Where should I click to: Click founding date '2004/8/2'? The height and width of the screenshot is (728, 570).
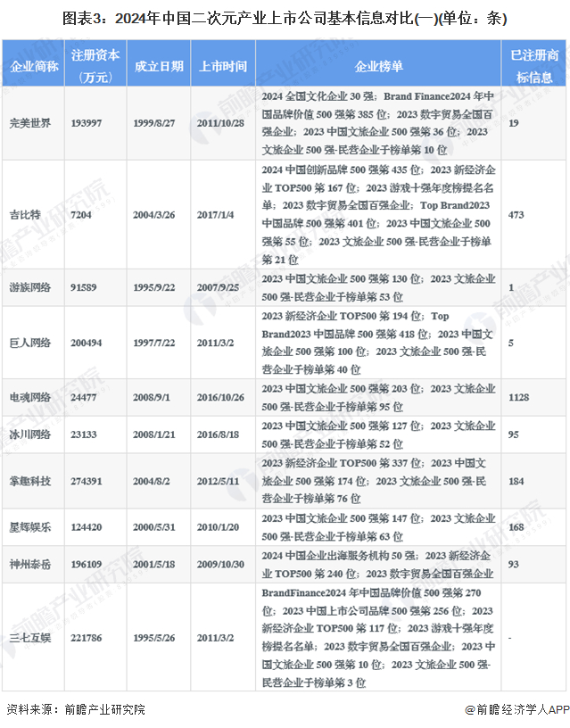(x=152, y=481)
